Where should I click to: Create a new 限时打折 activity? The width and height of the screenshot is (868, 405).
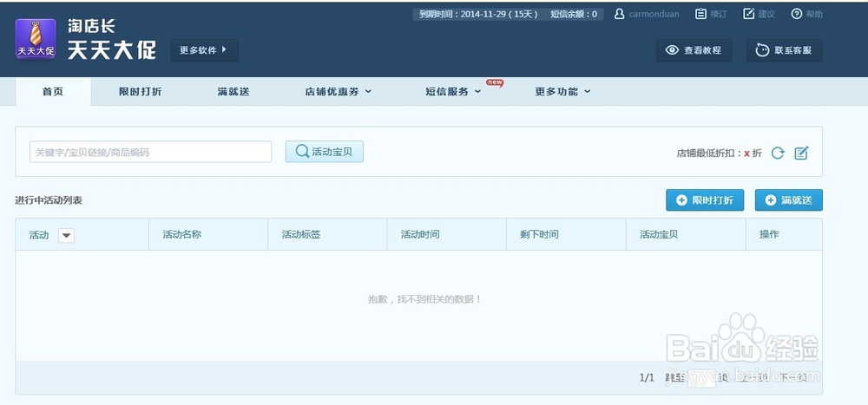tap(705, 200)
